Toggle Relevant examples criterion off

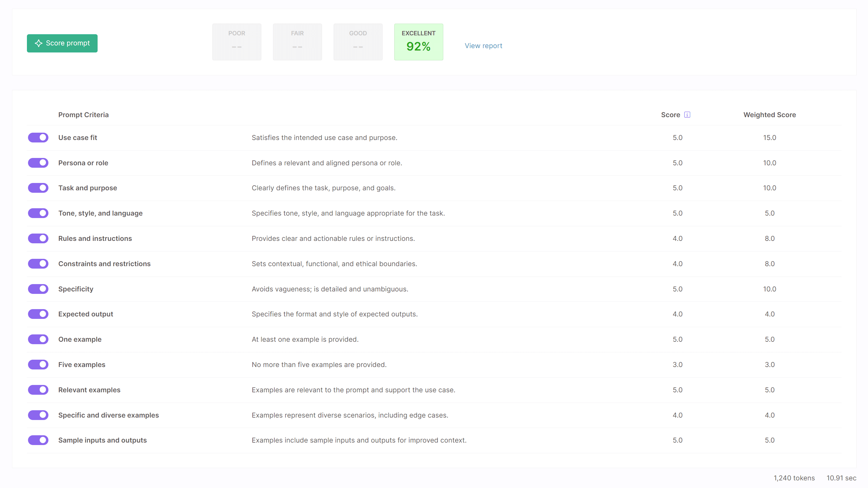point(38,390)
